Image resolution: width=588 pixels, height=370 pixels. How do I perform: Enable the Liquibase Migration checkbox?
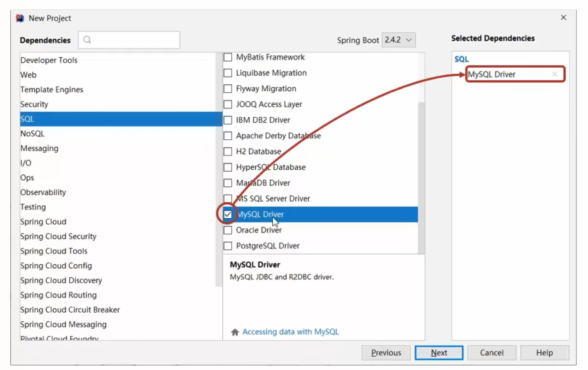pyautogui.click(x=228, y=73)
